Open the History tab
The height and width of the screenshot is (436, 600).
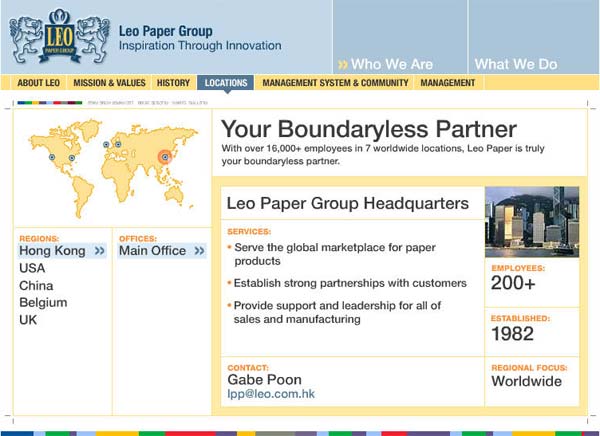[173, 83]
